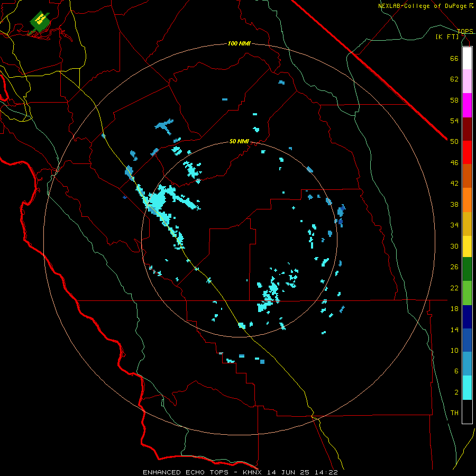Select the light pink legend swatch

click(x=467, y=81)
